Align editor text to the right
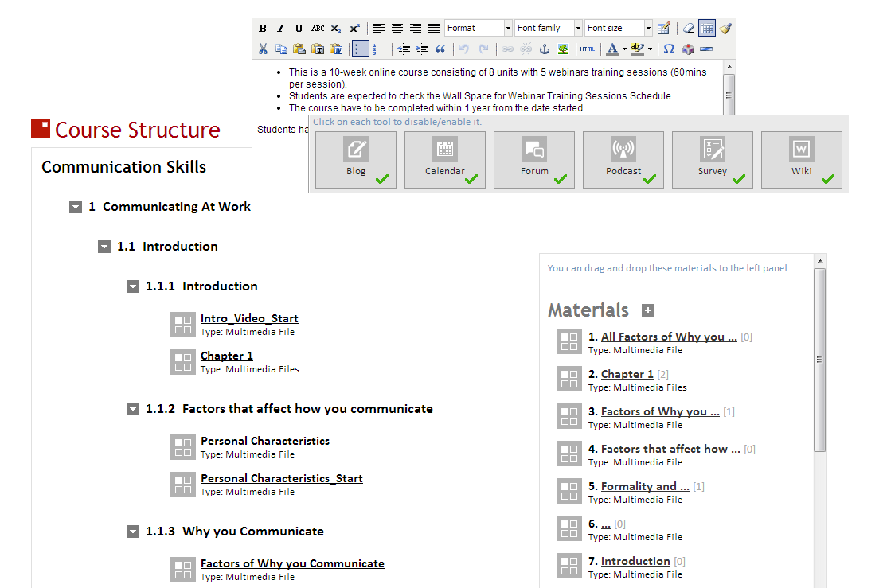This screenshot has height=588, width=883. point(416,28)
